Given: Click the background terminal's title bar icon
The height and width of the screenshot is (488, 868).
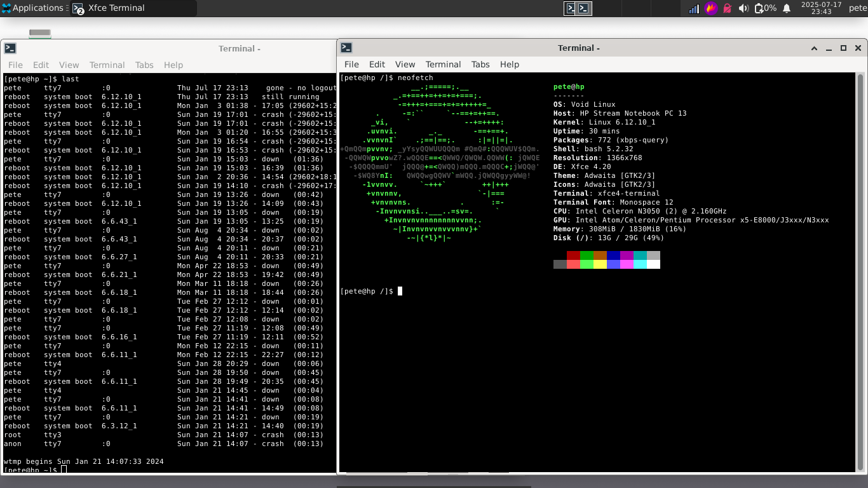Looking at the screenshot, I should click(10, 48).
